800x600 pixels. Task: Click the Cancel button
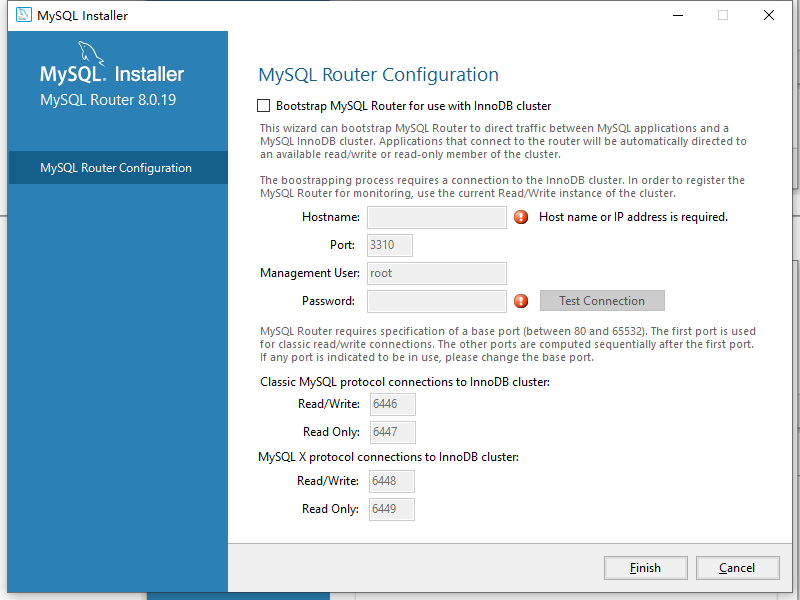click(x=737, y=568)
